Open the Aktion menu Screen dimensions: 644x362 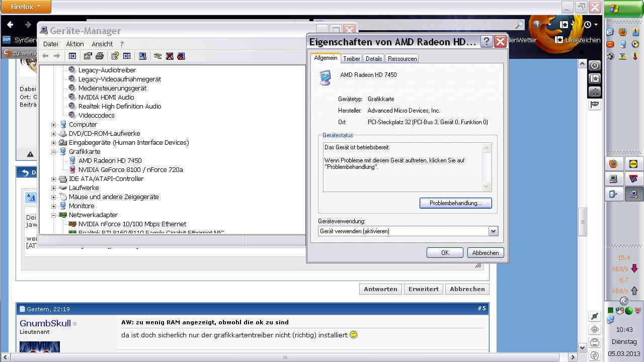[75, 44]
